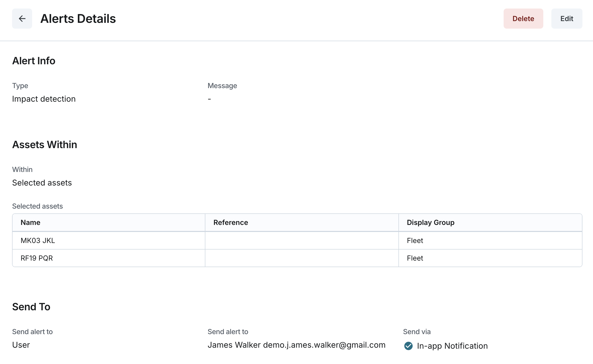Click Fleet in the MK03 JKL row
593x364 pixels.
pyautogui.click(x=415, y=240)
